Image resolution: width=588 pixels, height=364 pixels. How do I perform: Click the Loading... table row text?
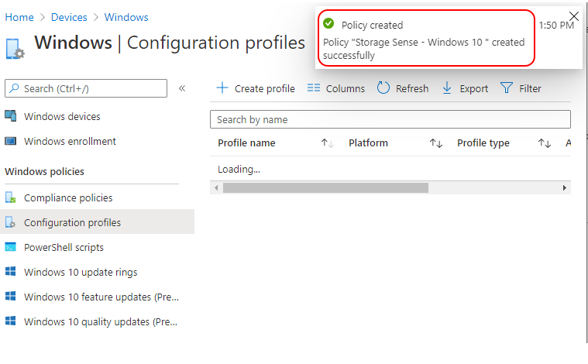pyautogui.click(x=239, y=169)
